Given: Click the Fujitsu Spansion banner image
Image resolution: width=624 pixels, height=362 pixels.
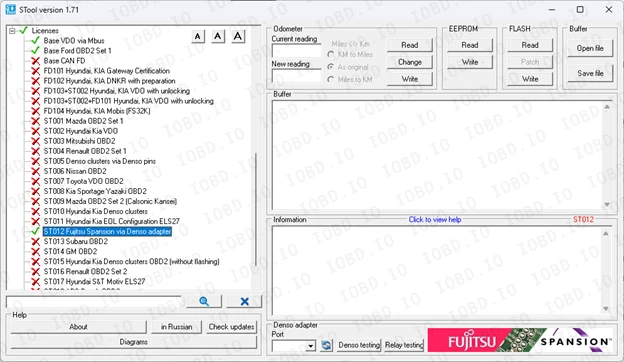Looking at the screenshot, I should point(520,341).
